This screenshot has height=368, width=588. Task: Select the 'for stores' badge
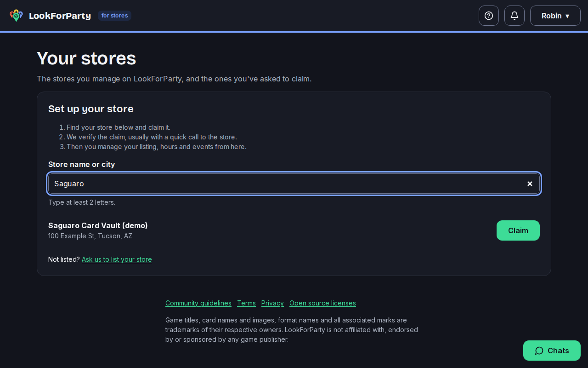pos(114,16)
